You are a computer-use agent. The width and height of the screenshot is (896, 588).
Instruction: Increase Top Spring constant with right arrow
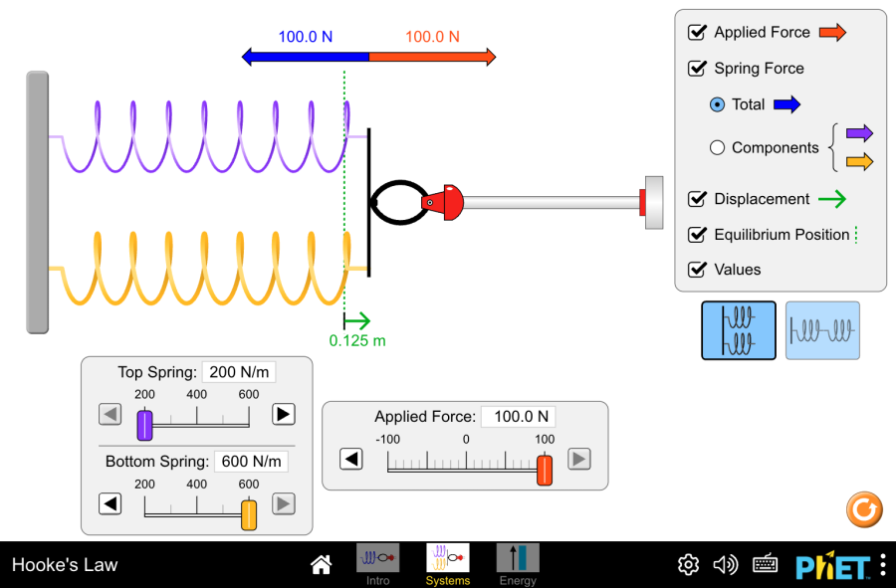tap(284, 414)
